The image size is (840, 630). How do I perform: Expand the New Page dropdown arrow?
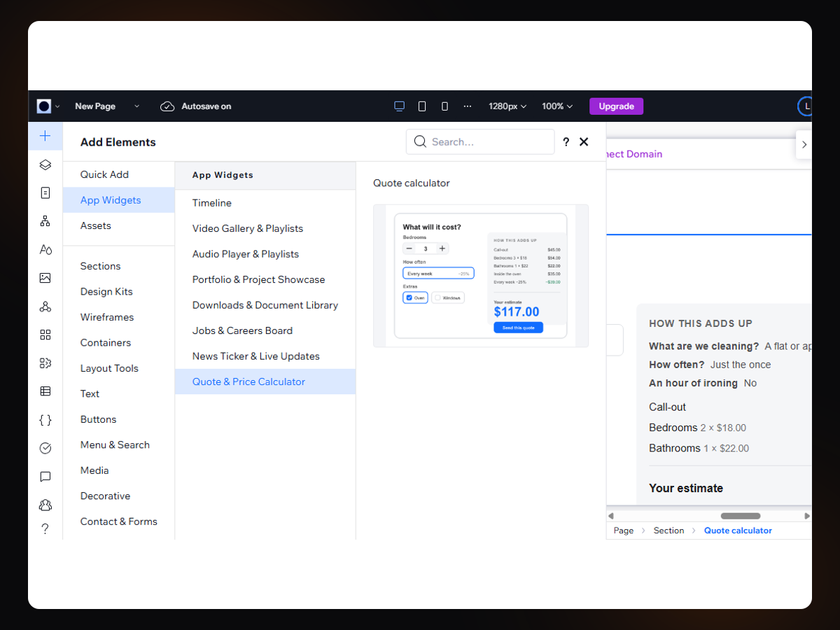pyautogui.click(x=137, y=106)
